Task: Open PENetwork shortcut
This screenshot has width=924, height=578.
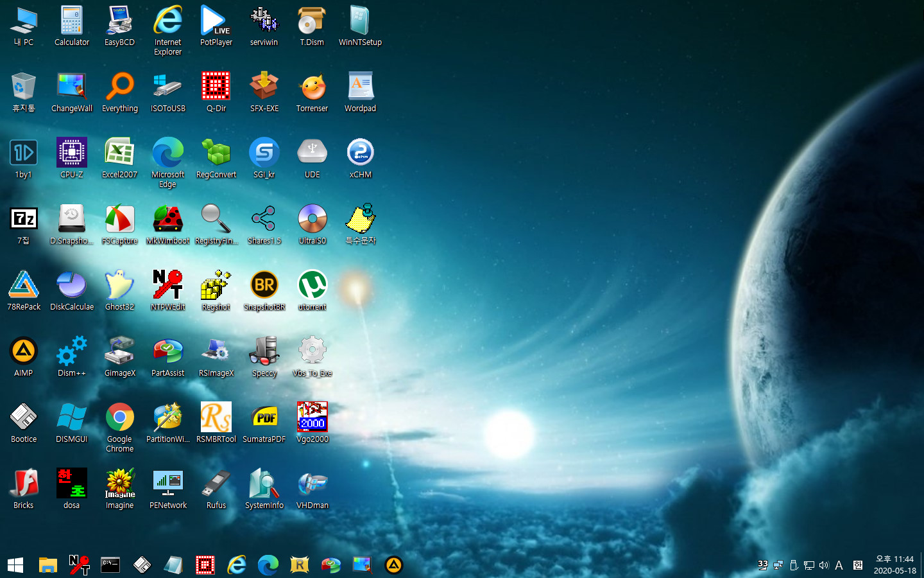Action: pos(168,489)
